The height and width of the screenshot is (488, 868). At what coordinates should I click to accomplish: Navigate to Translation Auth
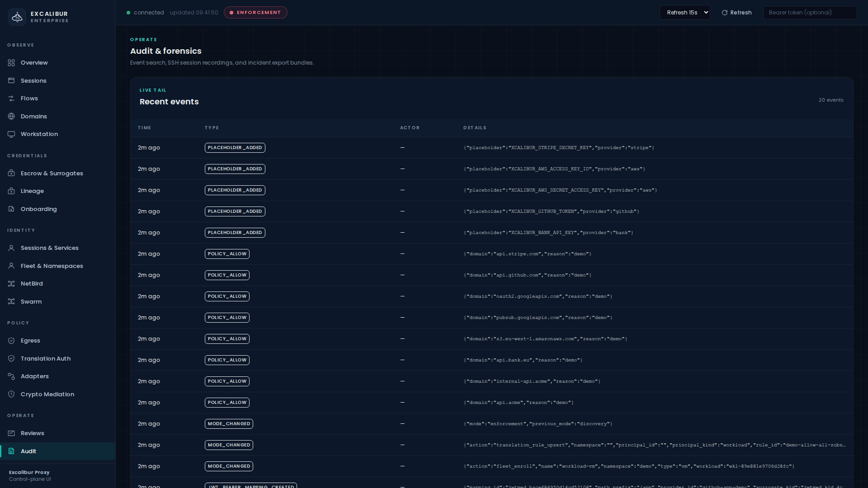coord(45,359)
